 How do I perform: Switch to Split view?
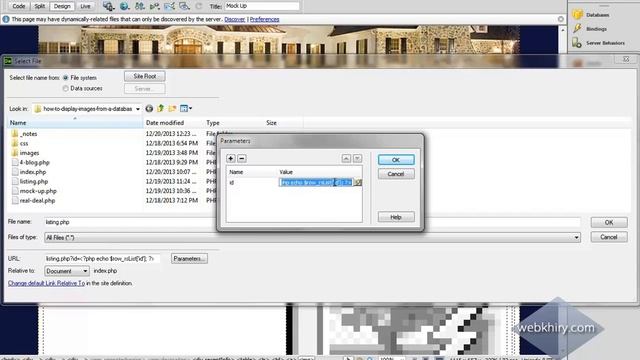tap(40, 6)
